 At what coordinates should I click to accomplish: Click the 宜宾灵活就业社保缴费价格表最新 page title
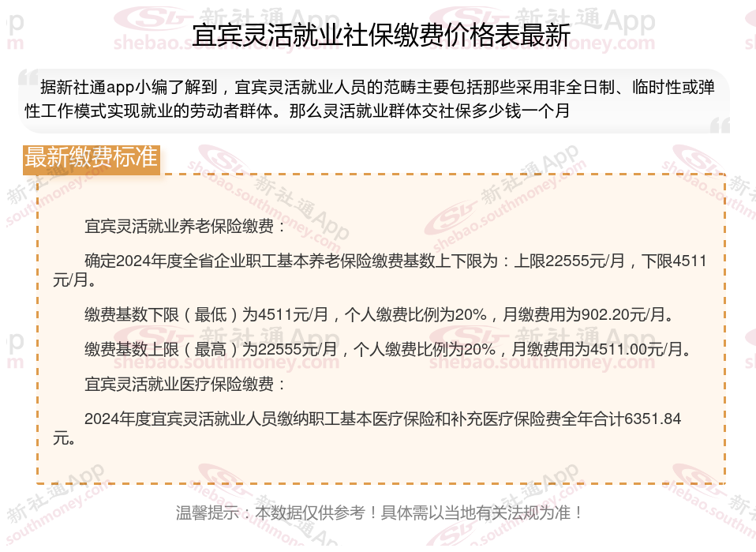point(381,35)
